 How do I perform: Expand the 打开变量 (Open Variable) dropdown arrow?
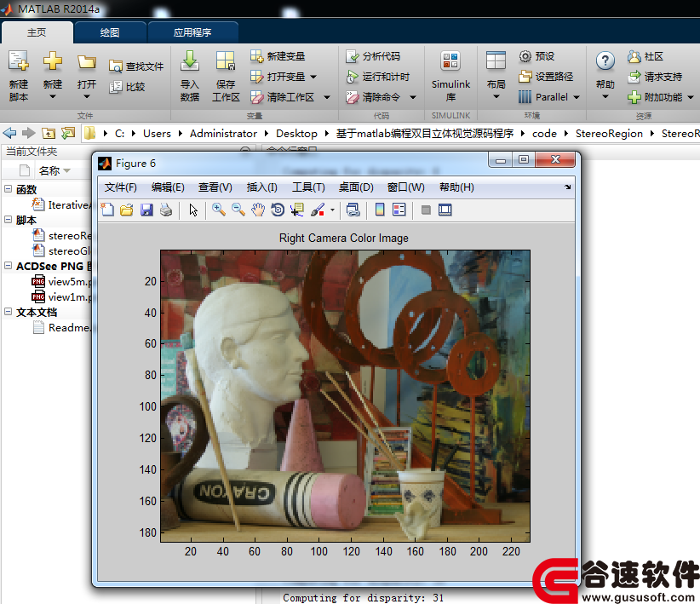pyautogui.click(x=313, y=77)
